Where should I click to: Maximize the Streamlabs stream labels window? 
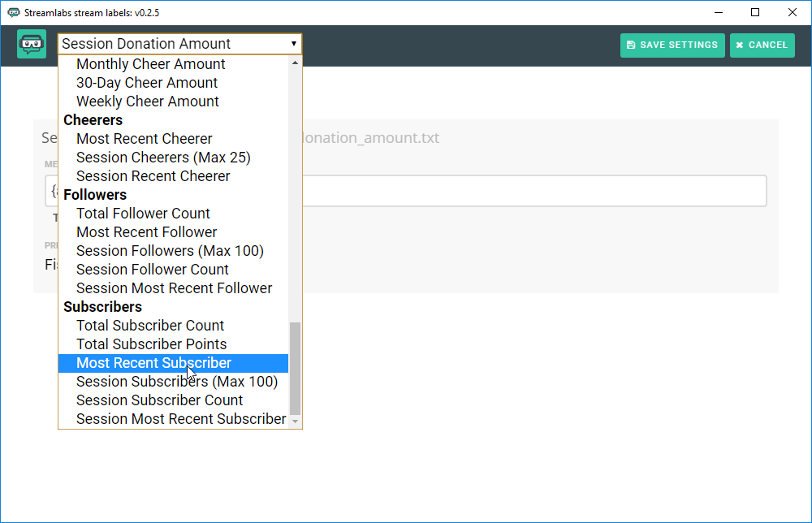tap(755, 12)
